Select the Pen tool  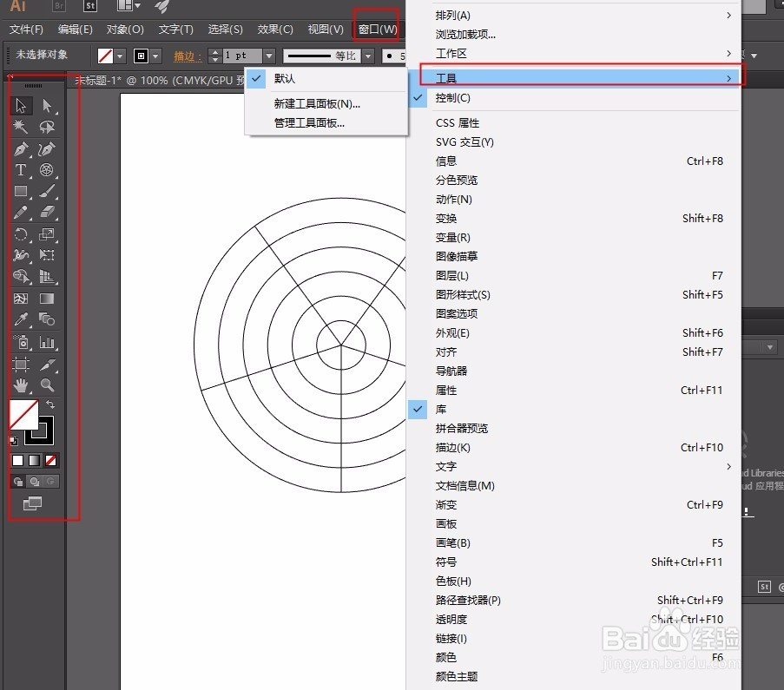pyautogui.click(x=21, y=149)
